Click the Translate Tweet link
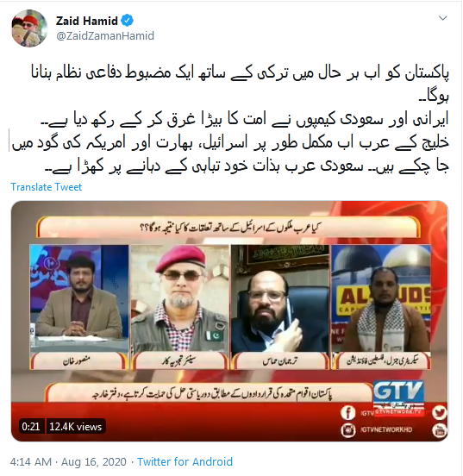 point(47,187)
